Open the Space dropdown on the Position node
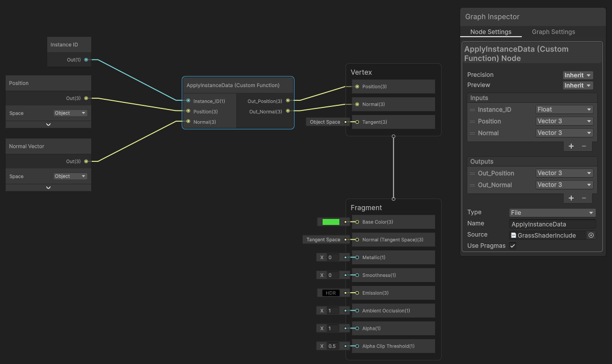612x364 pixels. tap(70, 113)
